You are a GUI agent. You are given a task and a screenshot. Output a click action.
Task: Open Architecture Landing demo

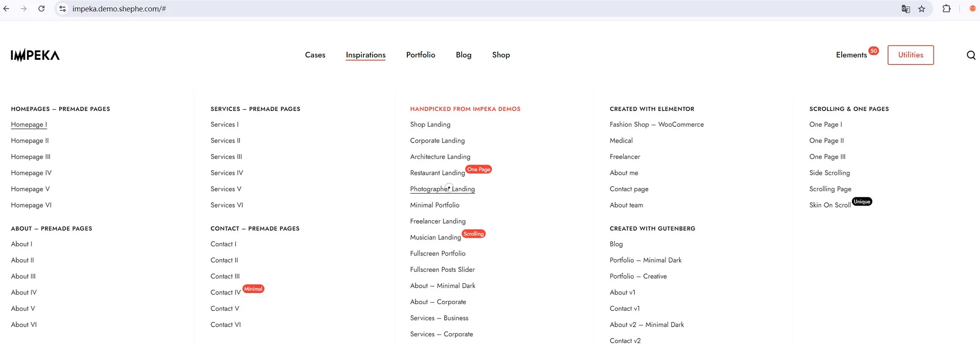(440, 157)
